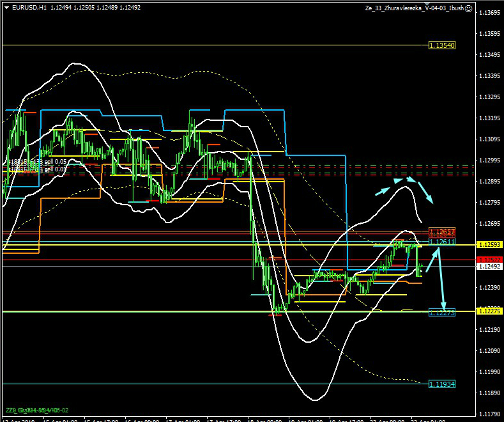Click the rightmost down-pointing cyan arrow near 1.12795
The width and height of the screenshot is (504, 422).
[426, 193]
